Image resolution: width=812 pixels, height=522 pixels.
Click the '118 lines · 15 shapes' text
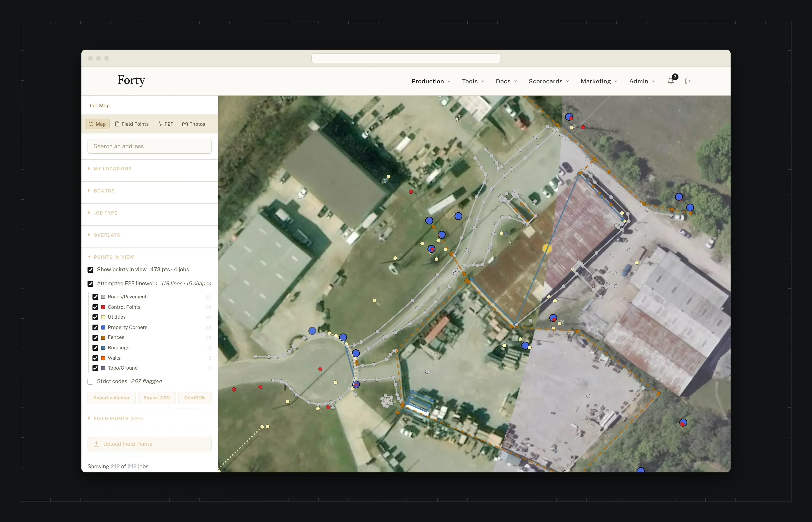(x=186, y=283)
